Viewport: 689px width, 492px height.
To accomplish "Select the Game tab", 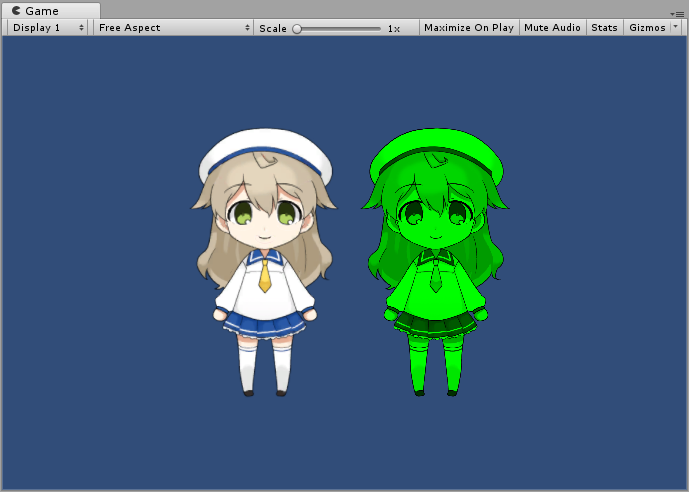I will [51, 11].
